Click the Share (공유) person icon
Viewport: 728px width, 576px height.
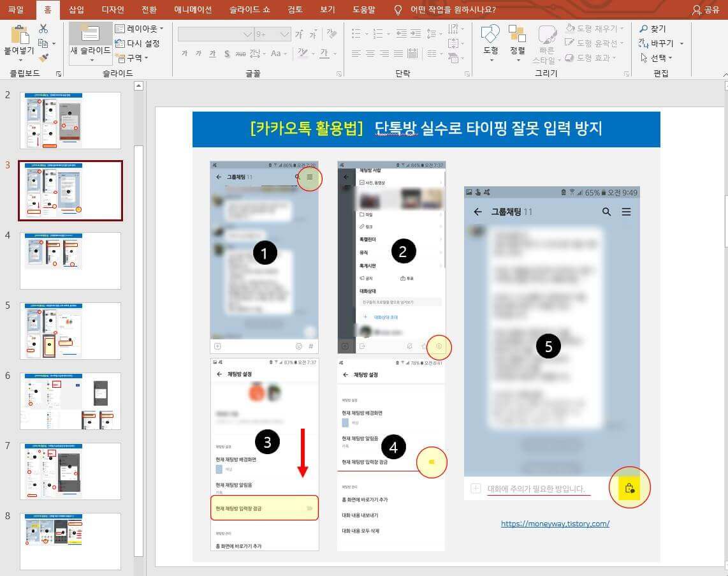[696, 10]
